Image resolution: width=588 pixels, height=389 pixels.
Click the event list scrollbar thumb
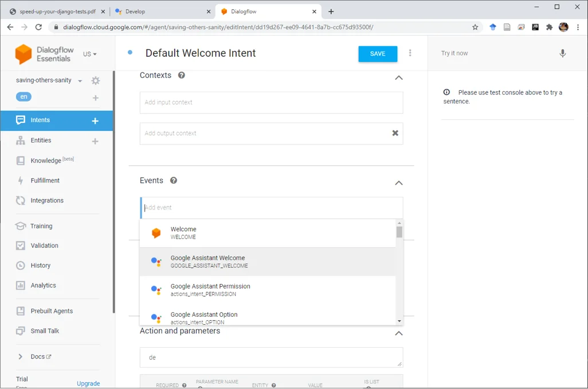click(399, 232)
